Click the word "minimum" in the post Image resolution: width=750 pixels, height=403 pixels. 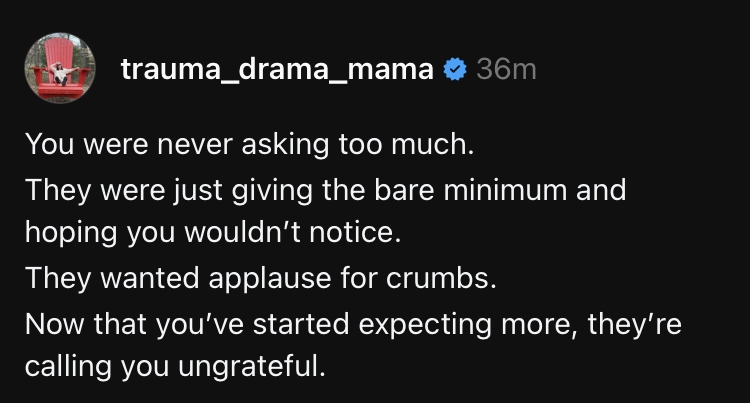pyautogui.click(x=505, y=190)
